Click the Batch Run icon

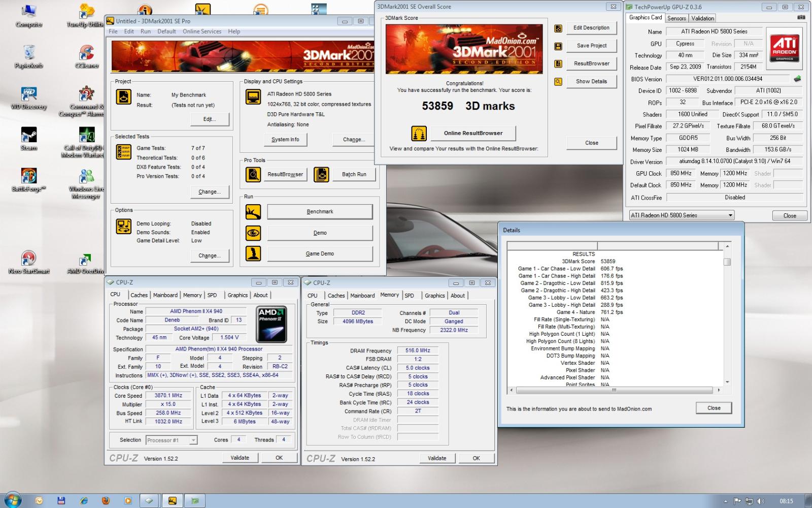321,174
